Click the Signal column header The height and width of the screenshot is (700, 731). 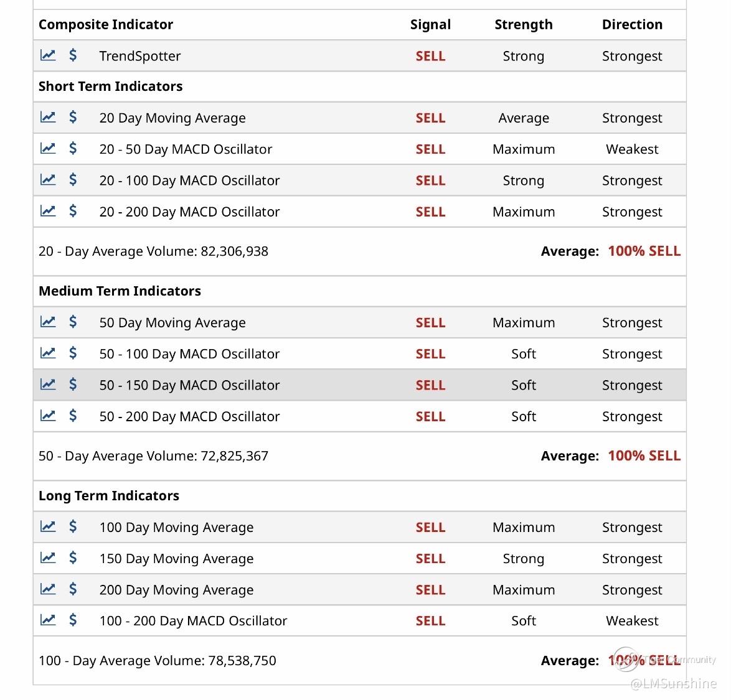(430, 24)
